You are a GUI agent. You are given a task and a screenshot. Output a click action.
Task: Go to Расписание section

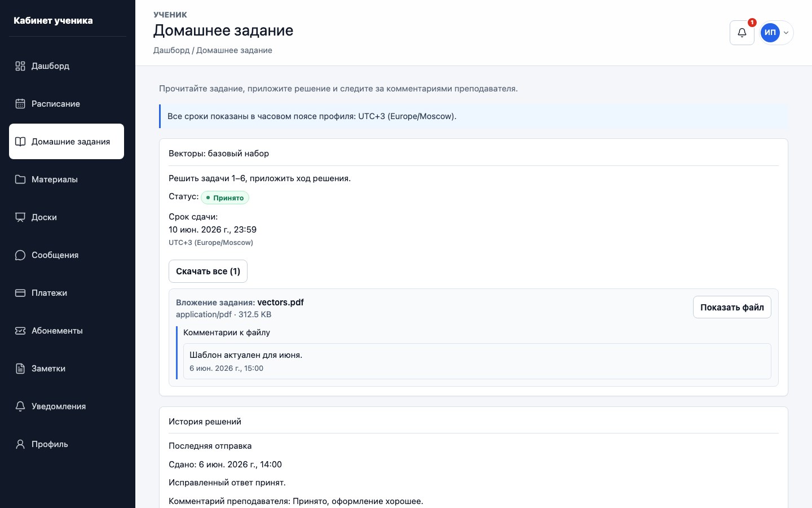coord(67,104)
